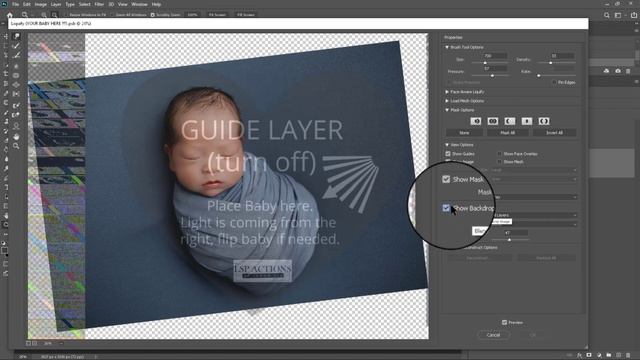Image resolution: width=640 pixels, height=360 pixels.
Task: Open the Window menu
Action: (x=139, y=4)
